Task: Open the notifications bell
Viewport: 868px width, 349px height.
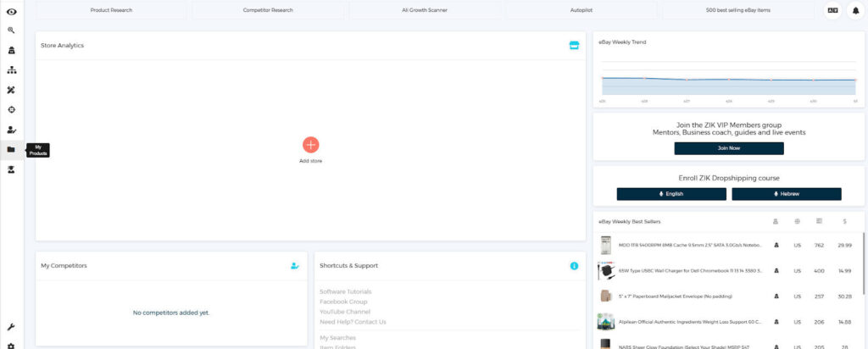Action: 854,10
